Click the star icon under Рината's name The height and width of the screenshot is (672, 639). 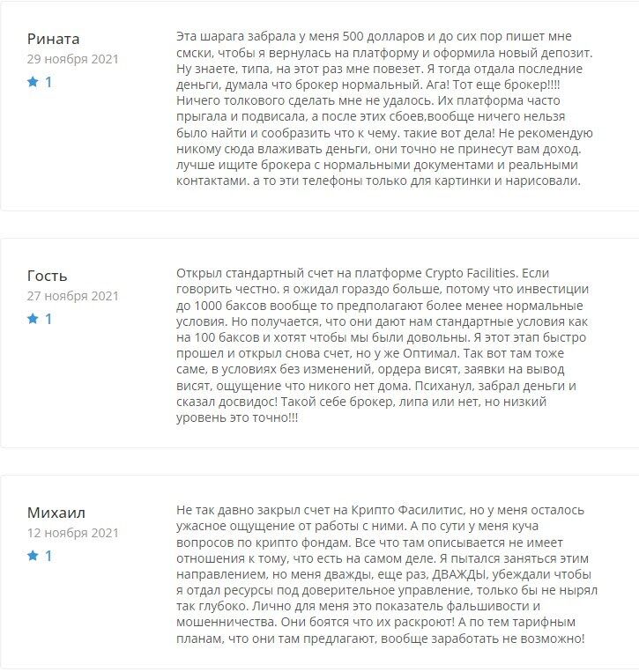click(x=33, y=82)
